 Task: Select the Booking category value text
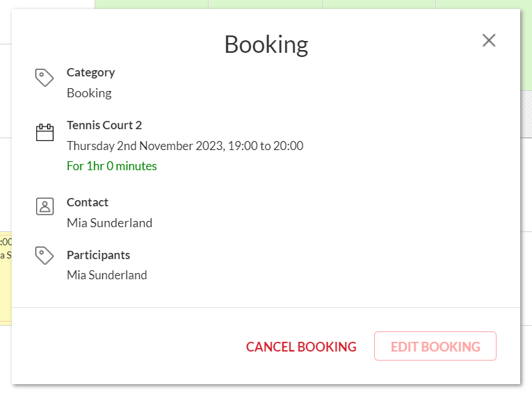[89, 92]
